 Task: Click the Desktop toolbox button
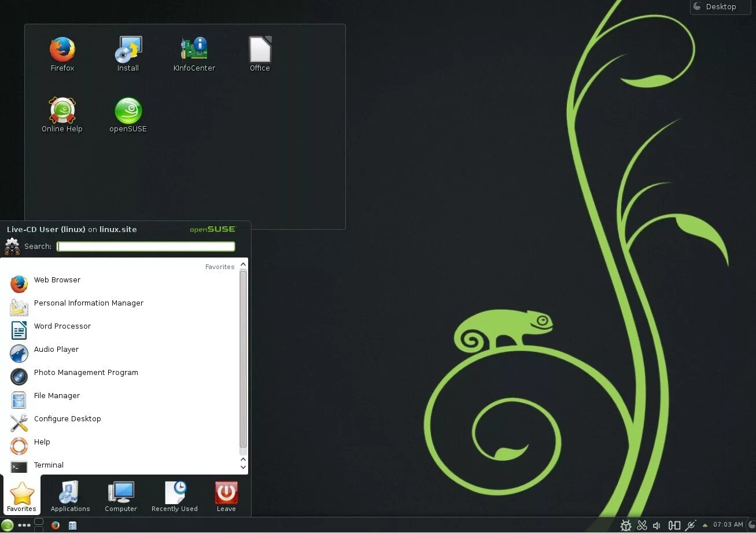(x=720, y=7)
